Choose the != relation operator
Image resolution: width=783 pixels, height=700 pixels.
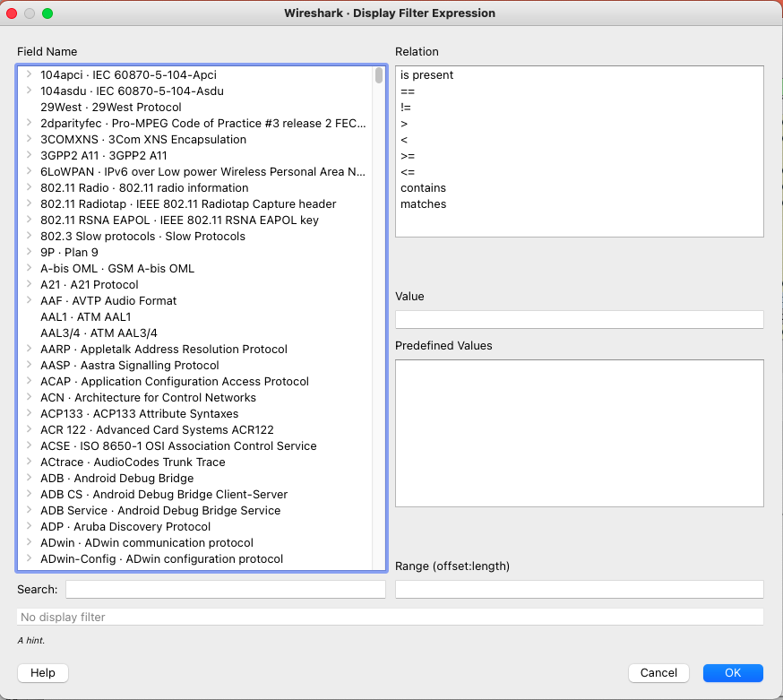(406, 108)
